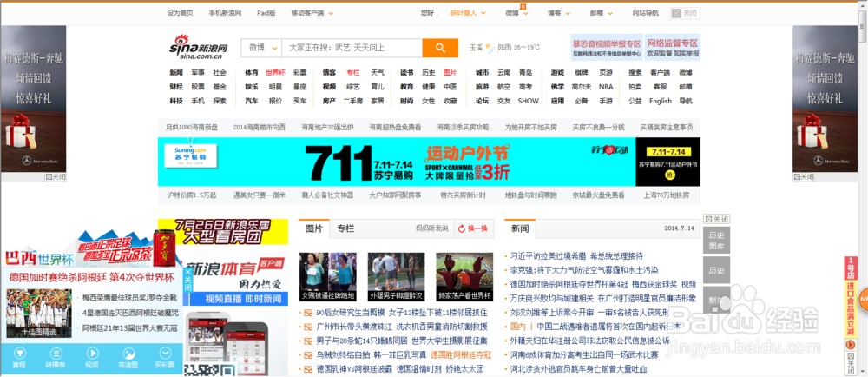Image resolution: width=868 pixels, height=377 pixels.
Task: Switch to the 图片 tab
Action: point(314,228)
